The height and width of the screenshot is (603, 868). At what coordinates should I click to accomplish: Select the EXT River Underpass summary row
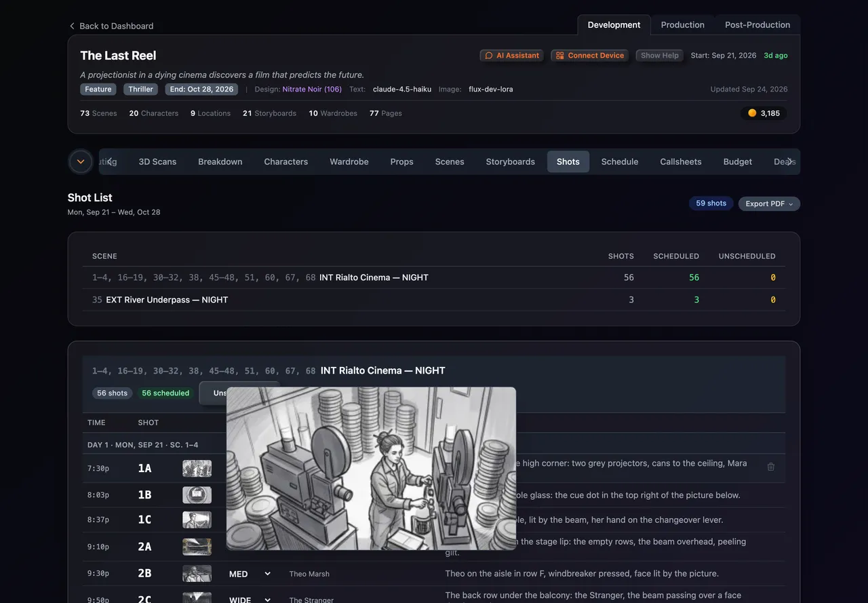click(x=434, y=300)
